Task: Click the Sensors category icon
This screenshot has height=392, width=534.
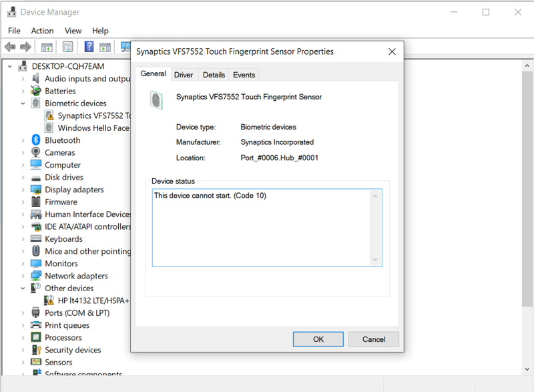Action: (x=36, y=362)
